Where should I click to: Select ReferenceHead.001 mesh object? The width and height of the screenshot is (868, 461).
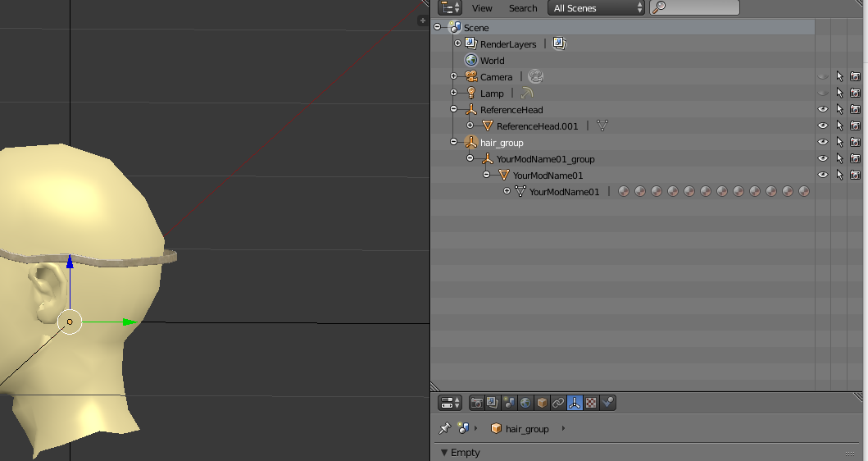[x=537, y=126]
